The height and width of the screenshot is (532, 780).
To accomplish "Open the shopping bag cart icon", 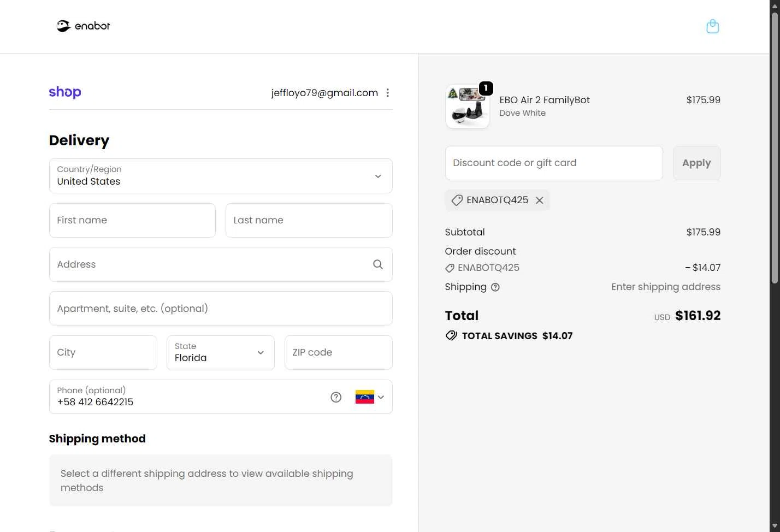I will point(712,26).
